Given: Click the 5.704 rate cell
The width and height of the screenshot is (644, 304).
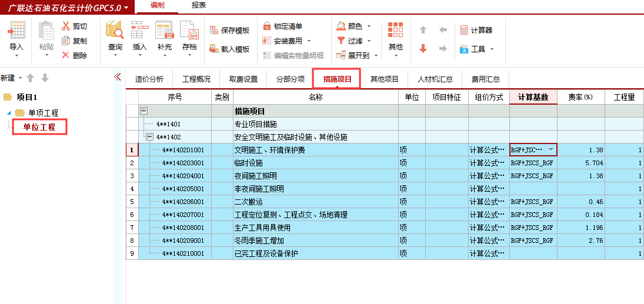Looking at the screenshot, I should (x=580, y=163).
